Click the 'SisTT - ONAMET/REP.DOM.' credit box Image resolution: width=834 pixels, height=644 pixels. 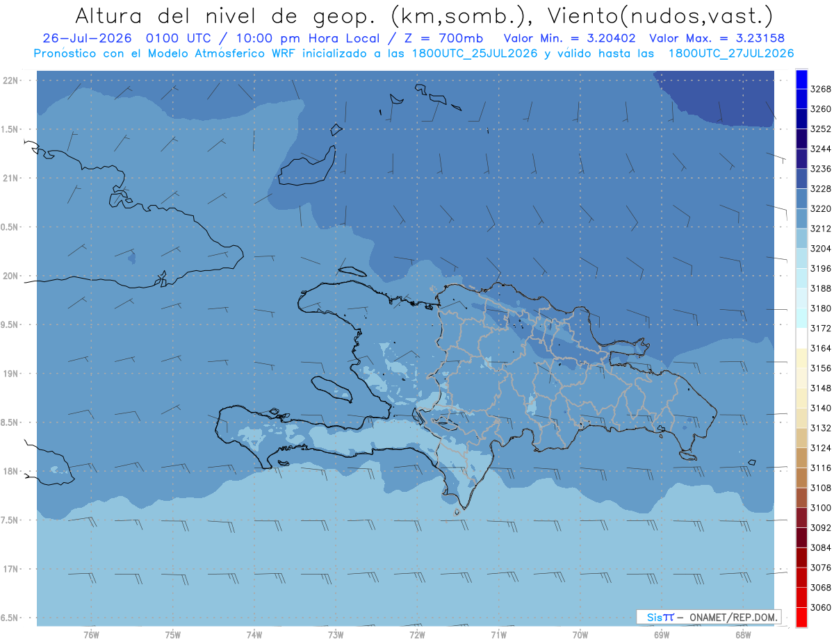(x=708, y=617)
